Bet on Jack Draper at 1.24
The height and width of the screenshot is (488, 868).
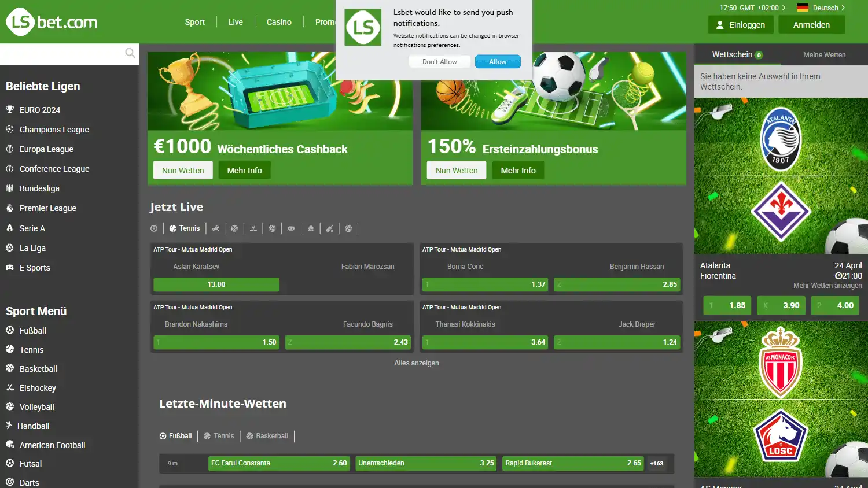617,342
